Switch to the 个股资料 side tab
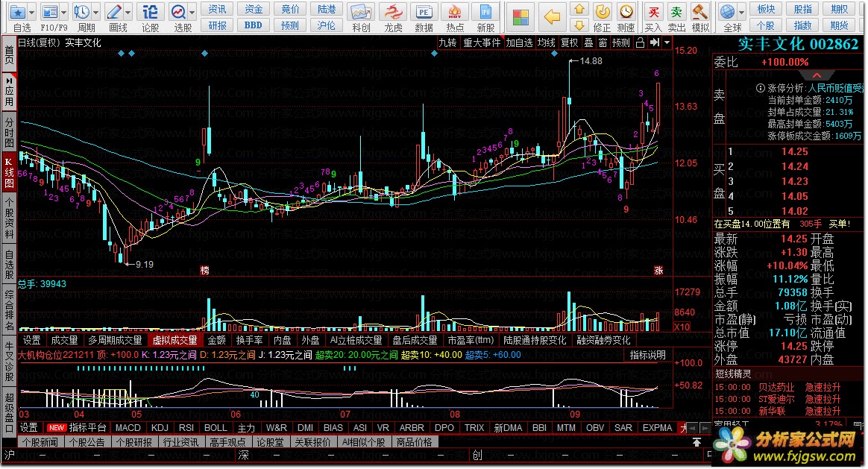 click(9, 218)
